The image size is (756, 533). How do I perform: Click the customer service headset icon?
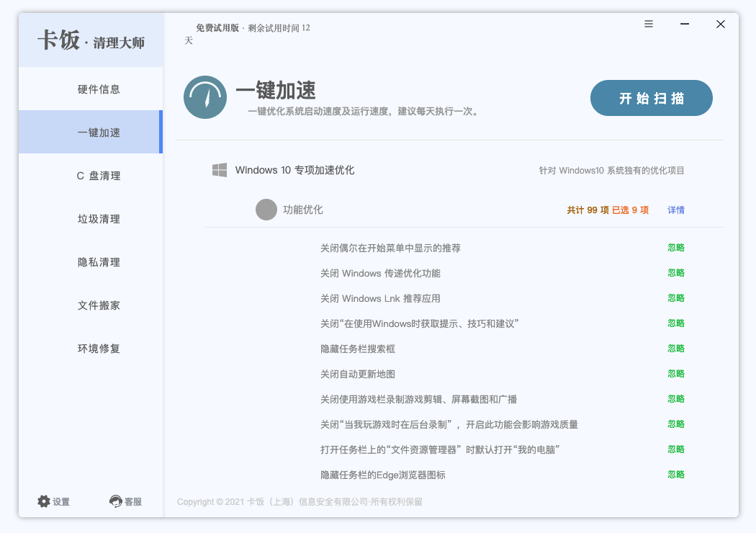click(x=116, y=501)
